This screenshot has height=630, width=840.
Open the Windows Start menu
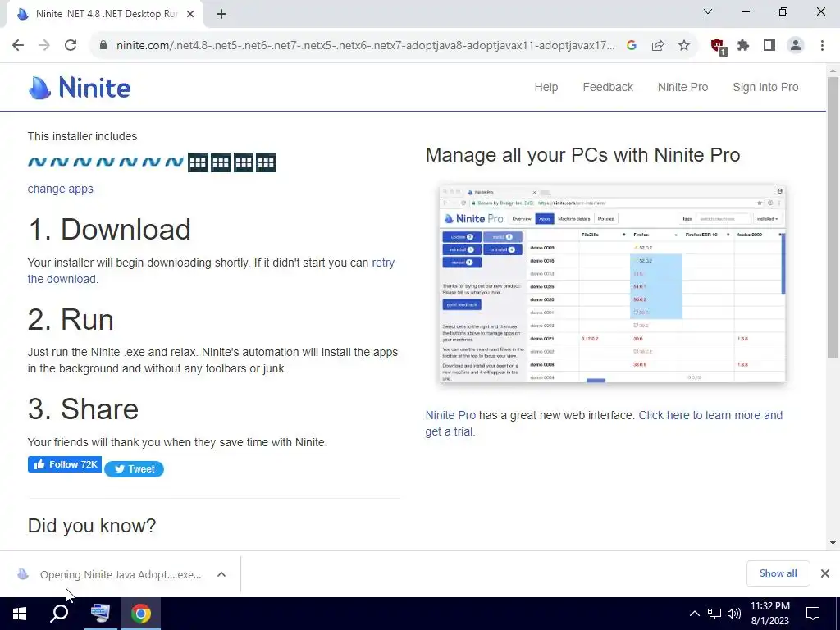(x=20, y=614)
